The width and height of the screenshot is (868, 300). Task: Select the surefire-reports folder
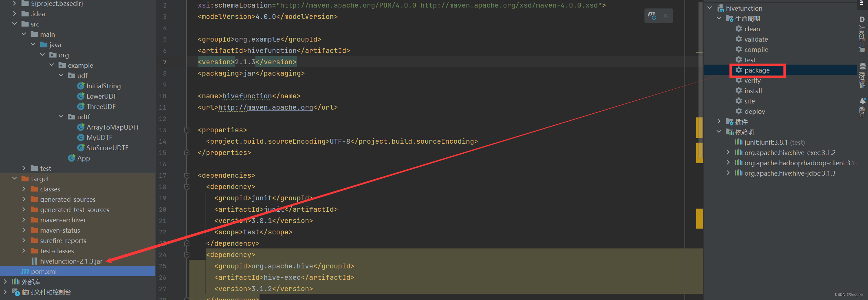pos(63,241)
